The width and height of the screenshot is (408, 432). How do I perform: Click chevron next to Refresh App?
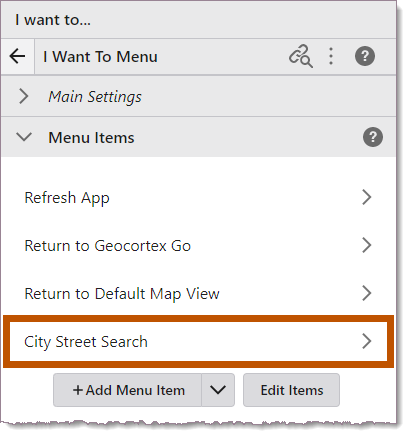coord(367,197)
